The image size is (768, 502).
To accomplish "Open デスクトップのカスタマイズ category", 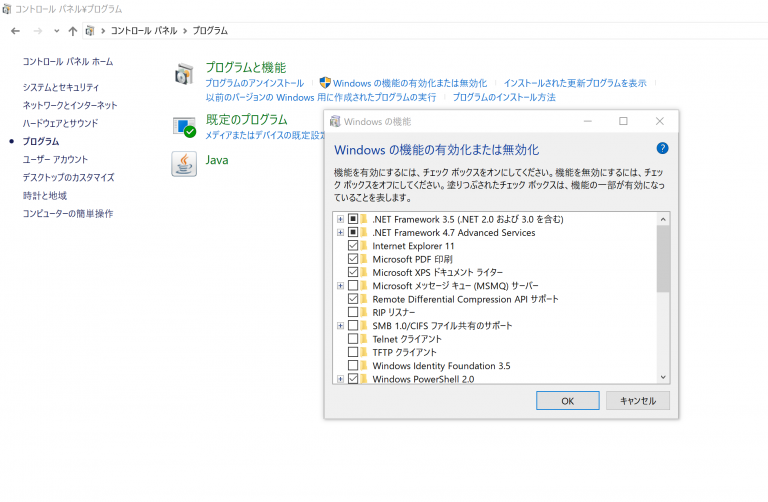I will point(69,177).
